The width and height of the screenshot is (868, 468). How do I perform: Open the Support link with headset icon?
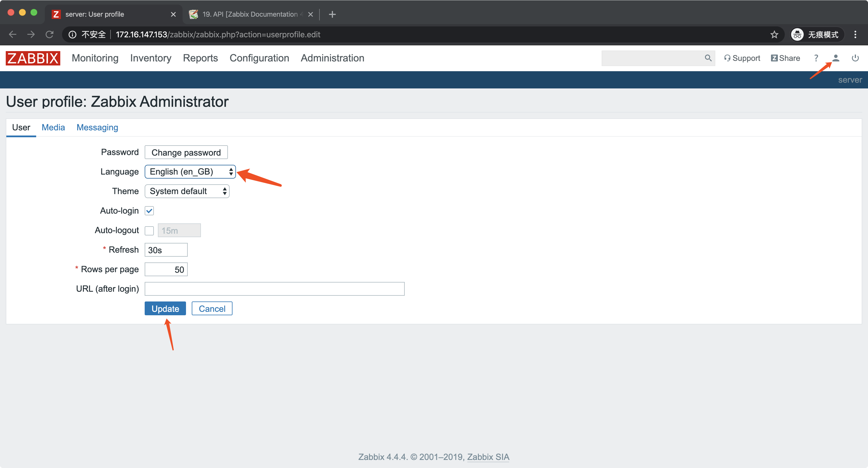(x=742, y=58)
